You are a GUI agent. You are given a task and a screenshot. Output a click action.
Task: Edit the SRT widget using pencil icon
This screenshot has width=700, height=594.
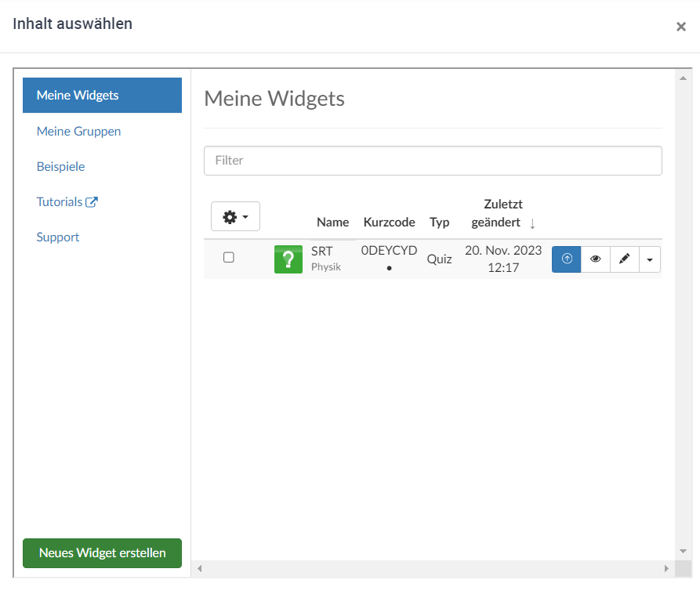pyautogui.click(x=625, y=259)
